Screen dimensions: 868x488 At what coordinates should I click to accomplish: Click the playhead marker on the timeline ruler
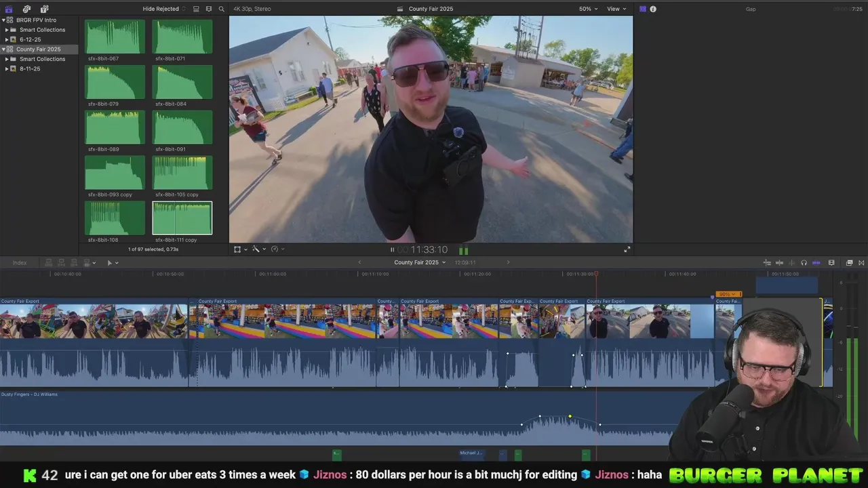pos(597,273)
